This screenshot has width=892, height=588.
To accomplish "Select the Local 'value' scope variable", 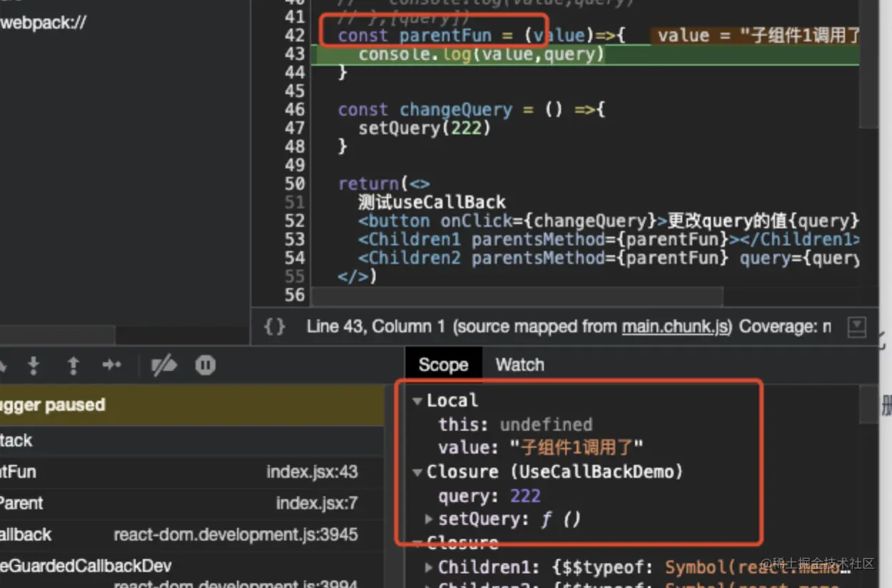I will pos(541,448).
